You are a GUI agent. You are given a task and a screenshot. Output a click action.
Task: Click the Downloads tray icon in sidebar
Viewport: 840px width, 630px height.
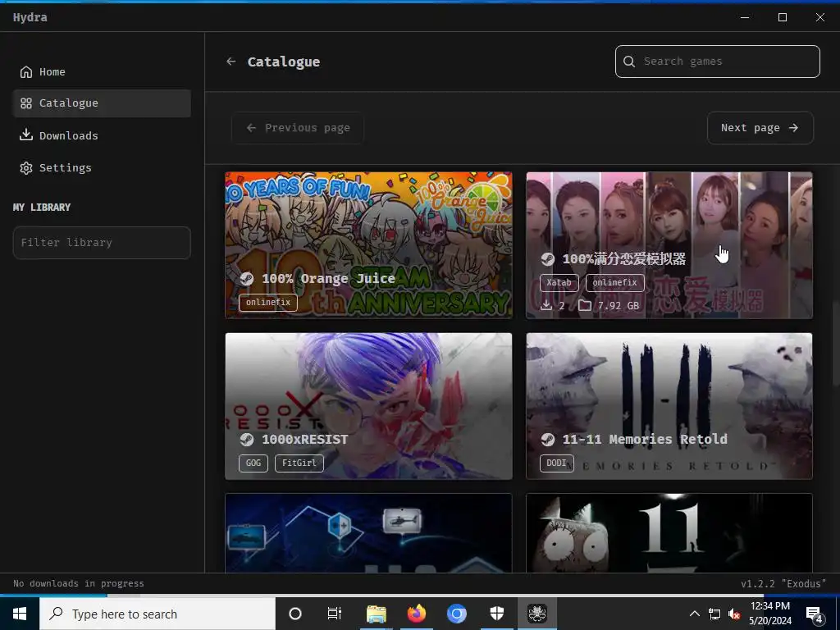(x=25, y=135)
